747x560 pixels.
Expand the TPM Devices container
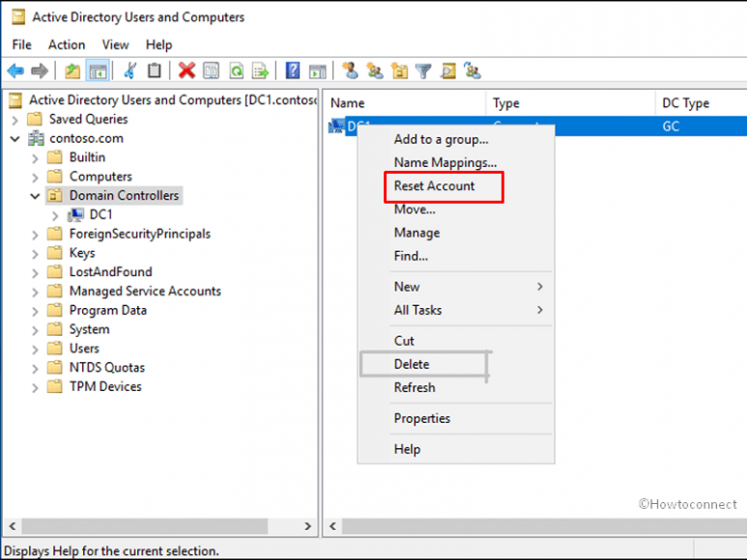[x=35, y=387]
